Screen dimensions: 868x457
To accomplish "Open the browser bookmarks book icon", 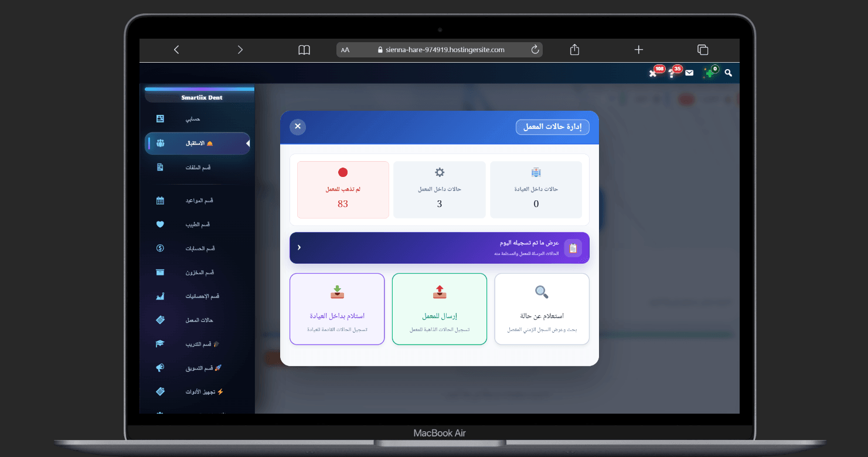I will click(x=304, y=50).
